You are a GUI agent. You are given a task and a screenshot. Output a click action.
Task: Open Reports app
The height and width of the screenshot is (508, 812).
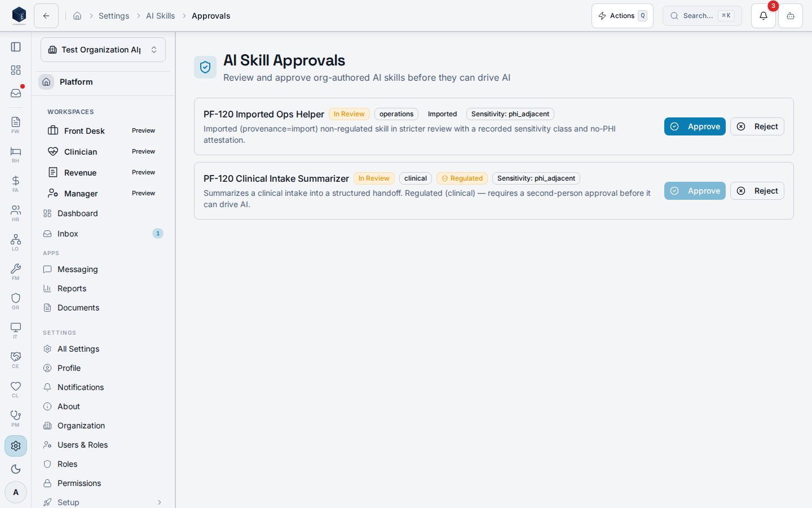pos(103,288)
